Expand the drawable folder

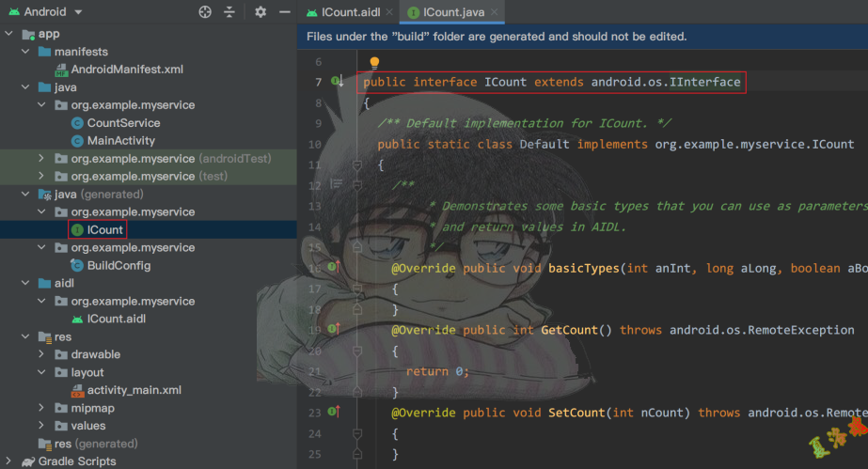tap(42, 354)
